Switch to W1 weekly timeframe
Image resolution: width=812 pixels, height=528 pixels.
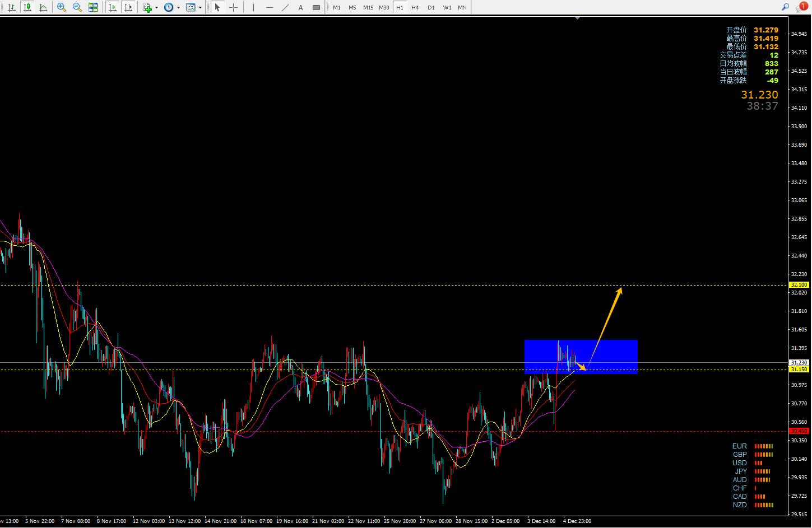pyautogui.click(x=447, y=7)
